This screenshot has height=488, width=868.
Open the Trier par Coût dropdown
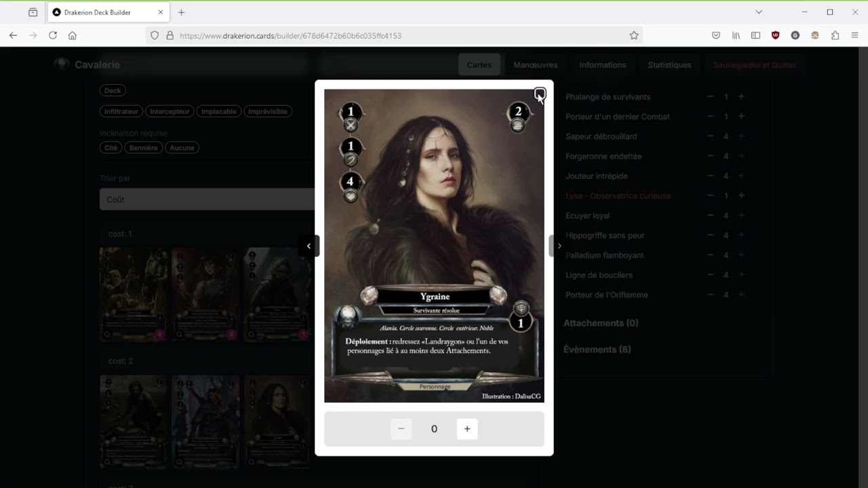[207, 199]
